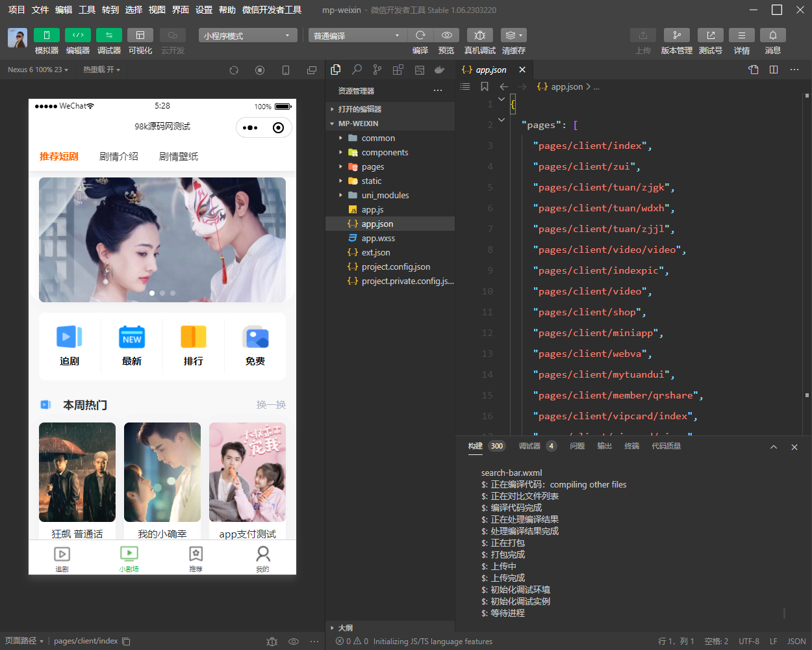Click the second carousel indicator dot

(x=162, y=293)
